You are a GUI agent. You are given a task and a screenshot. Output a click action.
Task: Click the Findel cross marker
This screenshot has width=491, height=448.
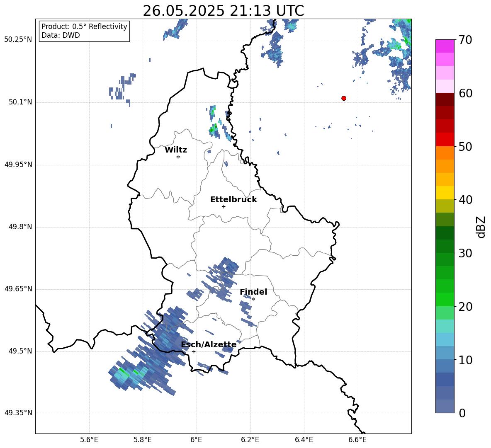pos(253,299)
